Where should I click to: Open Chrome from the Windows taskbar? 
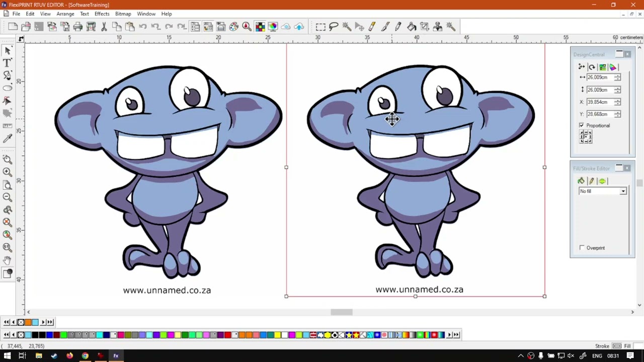(85, 356)
